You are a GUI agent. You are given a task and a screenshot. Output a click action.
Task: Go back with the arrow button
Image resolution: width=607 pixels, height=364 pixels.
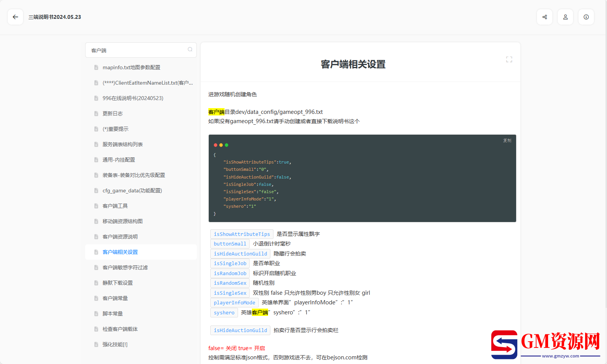[15, 17]
